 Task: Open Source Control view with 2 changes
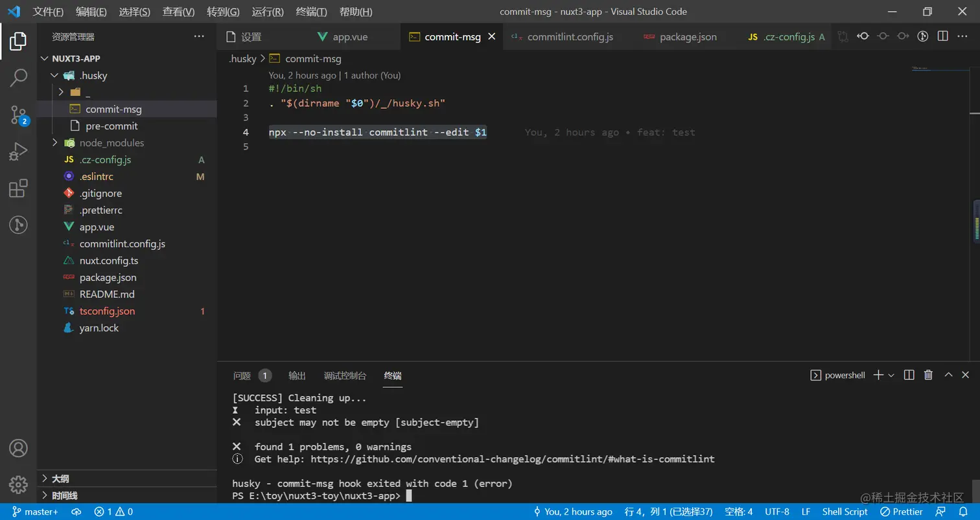(x=18, y=115)
